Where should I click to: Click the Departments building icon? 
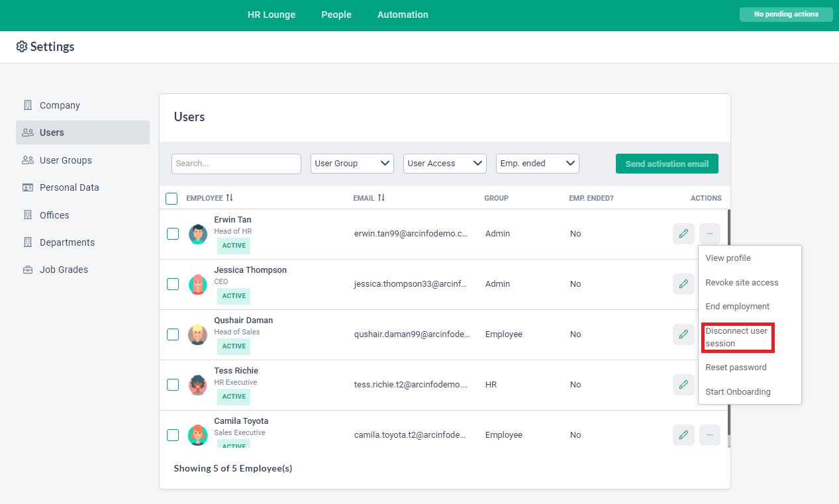(28, 242)
